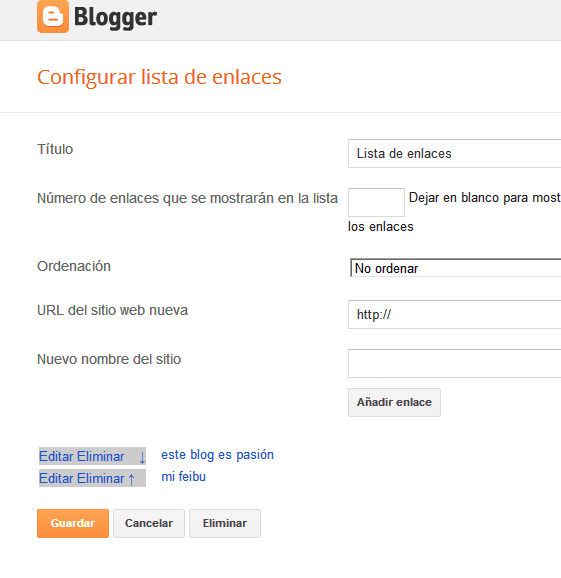This screenshot has width=561, height=578.
Task: Click the orange Blogger logo icon
Action: coord(53,17)
